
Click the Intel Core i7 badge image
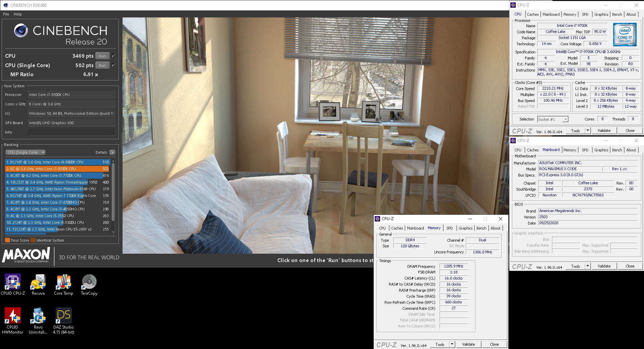[x=625, y=35]
